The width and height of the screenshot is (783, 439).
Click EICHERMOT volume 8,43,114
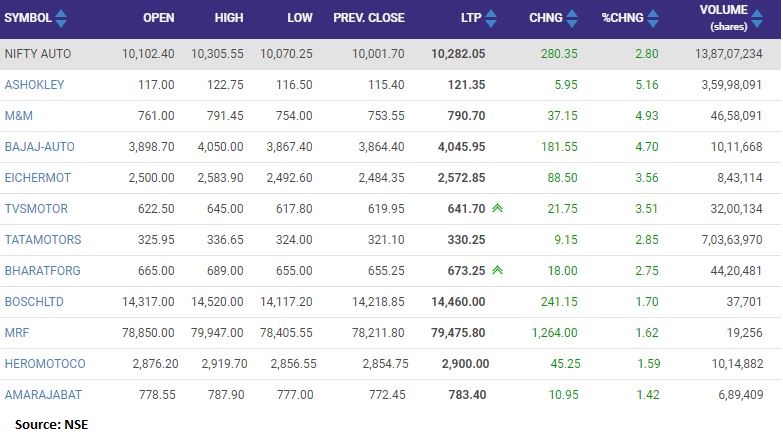click(740, 178)
